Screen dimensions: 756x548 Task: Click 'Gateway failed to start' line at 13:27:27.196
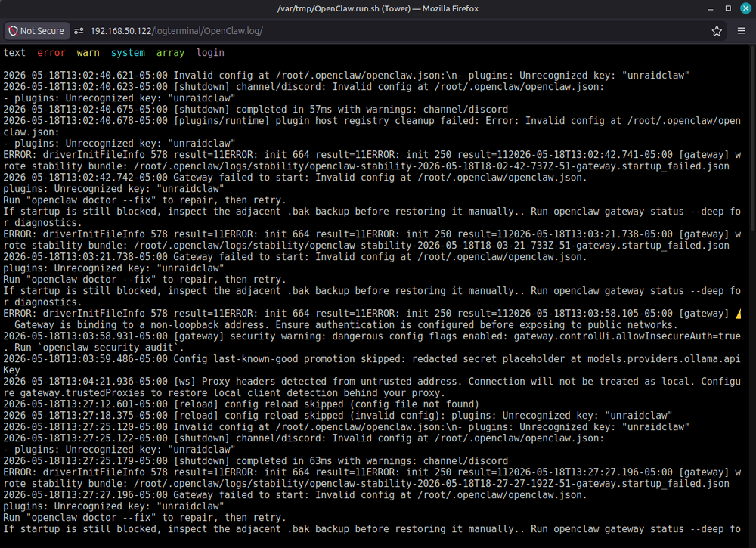coord(295,495)
